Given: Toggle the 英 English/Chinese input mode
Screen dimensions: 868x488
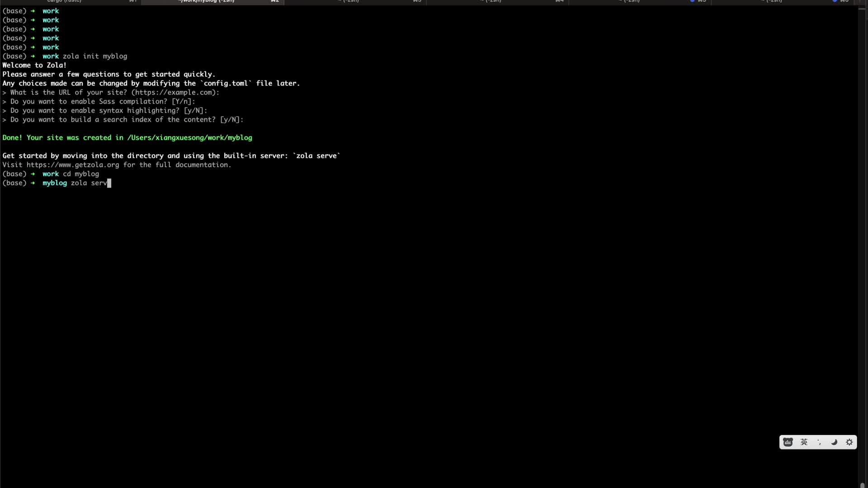Looking at the screenshot, I should click(x=804, y=442).
